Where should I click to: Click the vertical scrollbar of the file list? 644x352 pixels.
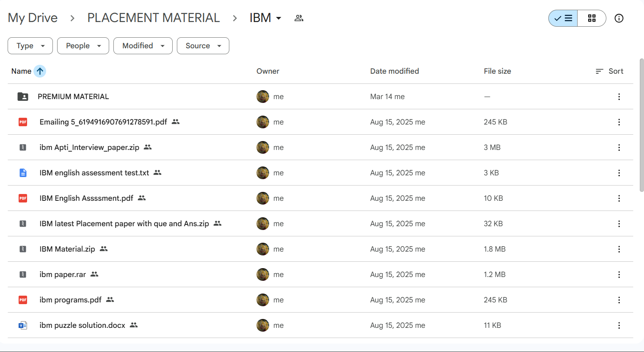[641, 125]
